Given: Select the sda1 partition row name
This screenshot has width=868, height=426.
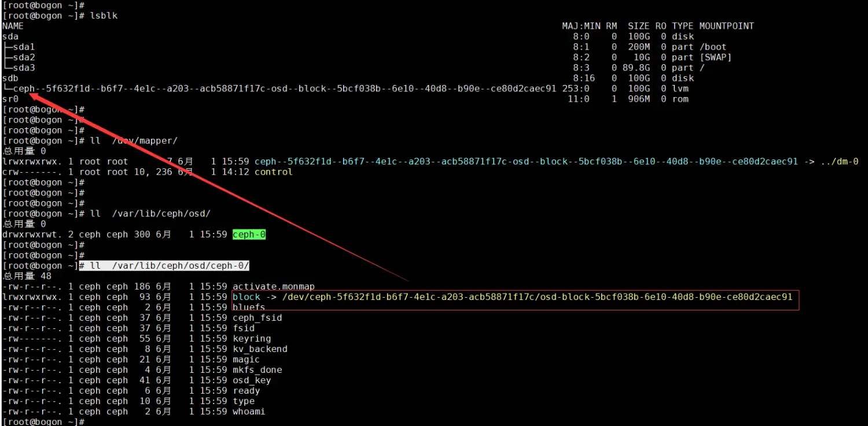Looking at the screenshot, I should (x=24, y=47).
